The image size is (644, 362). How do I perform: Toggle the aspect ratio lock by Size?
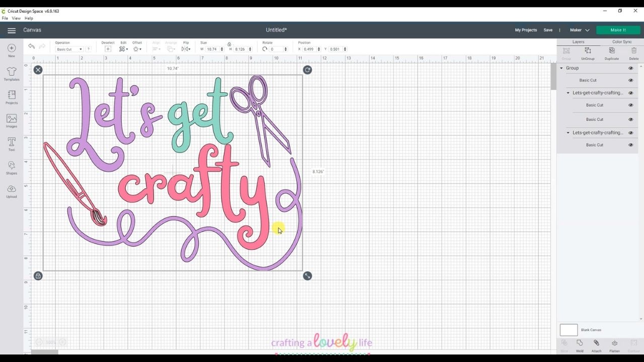(x=229, y=44)
